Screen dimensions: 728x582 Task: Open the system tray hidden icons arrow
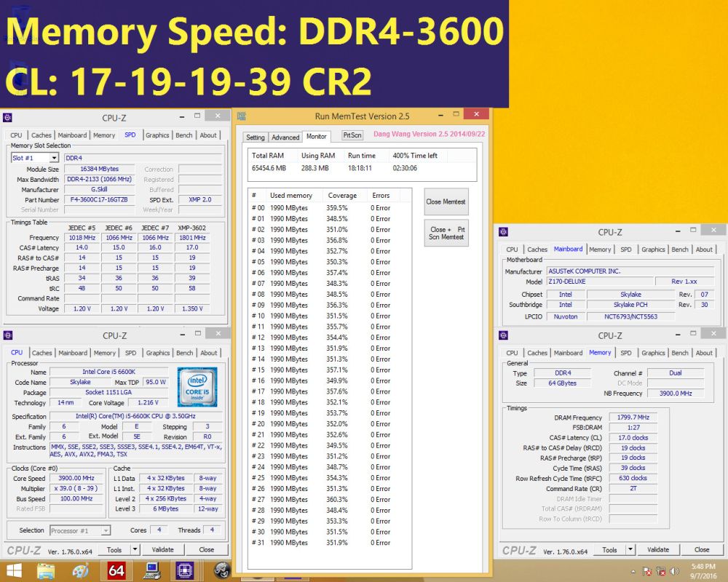tap(633, 573)
